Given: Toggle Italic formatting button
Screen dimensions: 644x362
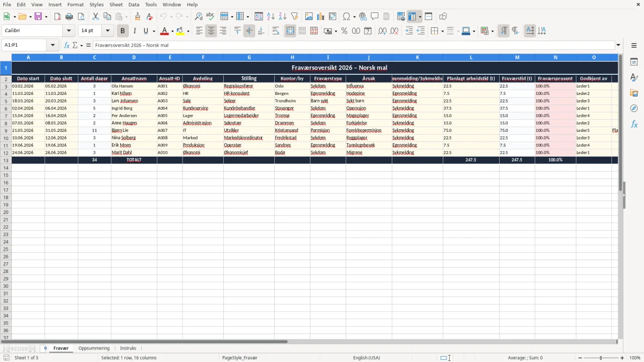Looking at the screenshot, I should [x=135, y=31].
